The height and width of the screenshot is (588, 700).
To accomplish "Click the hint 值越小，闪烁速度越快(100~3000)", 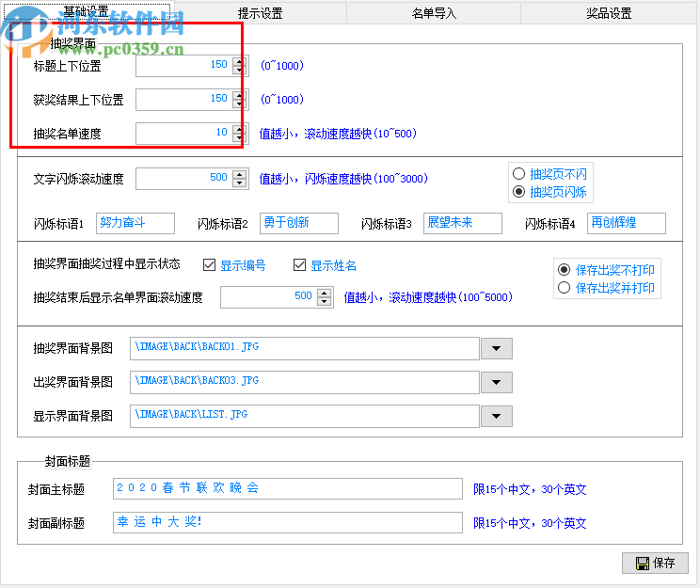I will coord(343,179).
